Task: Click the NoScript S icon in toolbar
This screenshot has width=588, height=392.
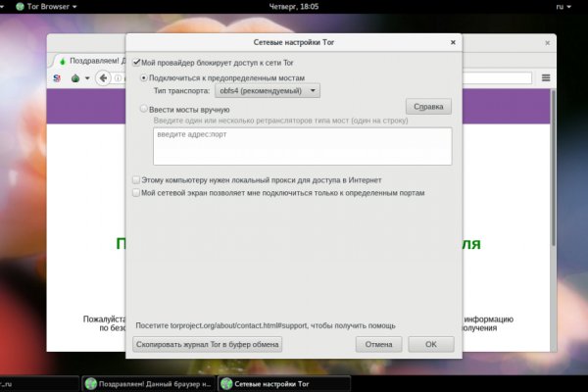Action: tap(57, 78)
